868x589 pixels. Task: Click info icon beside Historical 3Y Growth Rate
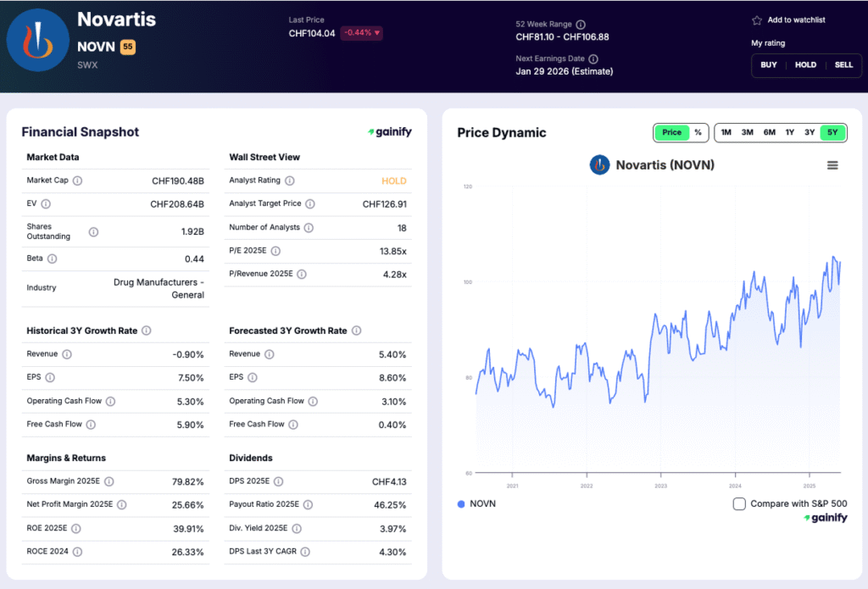point(147,331)
